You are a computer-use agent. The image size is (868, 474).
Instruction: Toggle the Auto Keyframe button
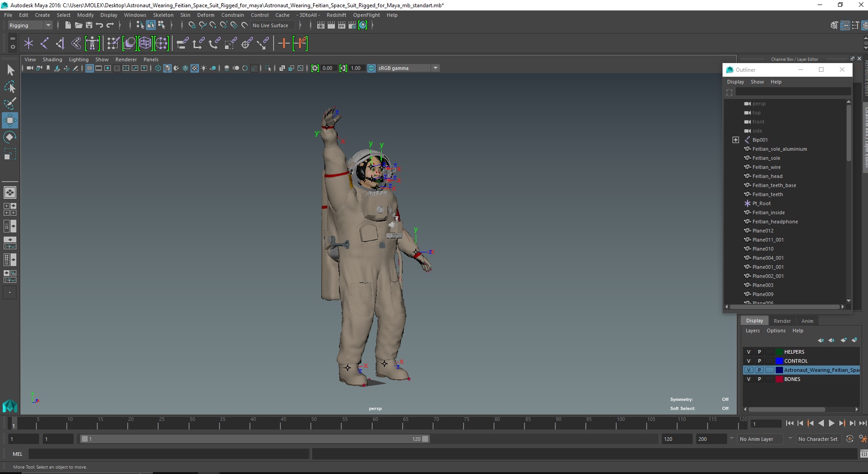850,439
